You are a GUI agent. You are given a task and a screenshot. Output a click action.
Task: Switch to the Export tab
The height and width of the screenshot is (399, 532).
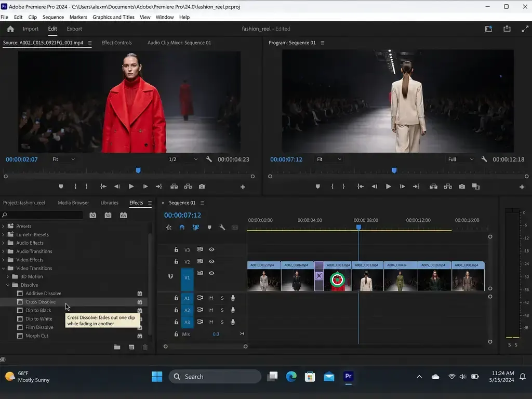click(x=74, y=29)
